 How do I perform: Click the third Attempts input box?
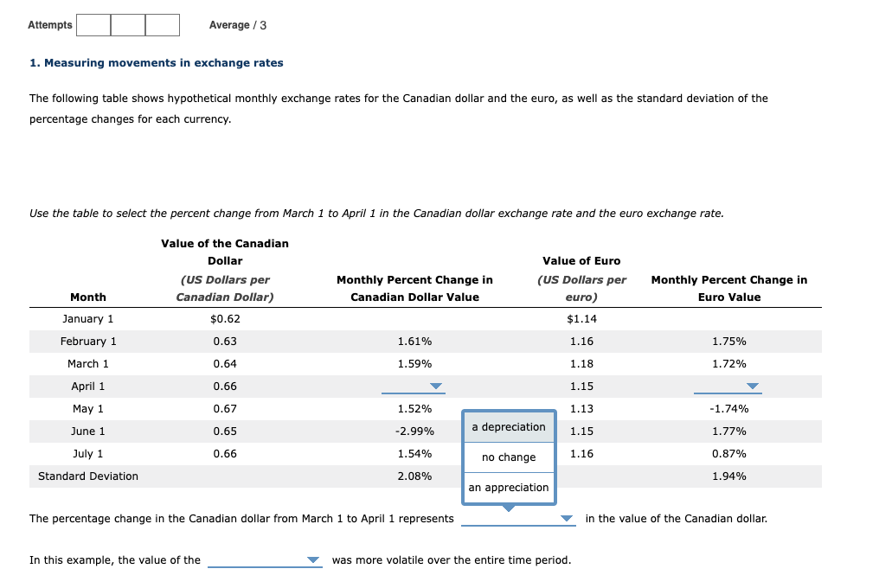162,25
